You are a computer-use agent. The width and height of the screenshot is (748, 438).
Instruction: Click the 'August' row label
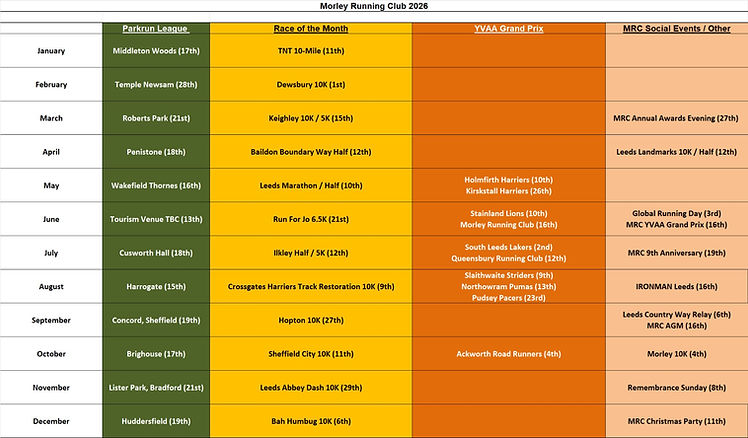pyautogui.click(x=51, y=287)
